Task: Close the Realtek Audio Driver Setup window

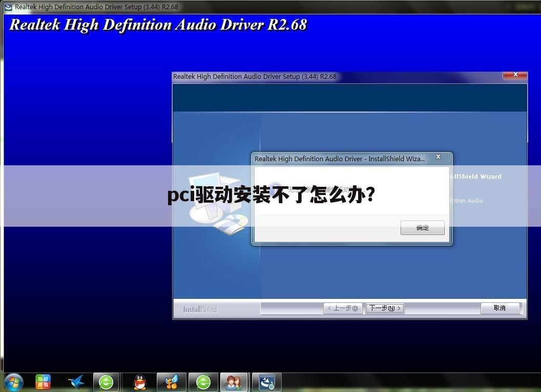Action: (x=515, y=75)
